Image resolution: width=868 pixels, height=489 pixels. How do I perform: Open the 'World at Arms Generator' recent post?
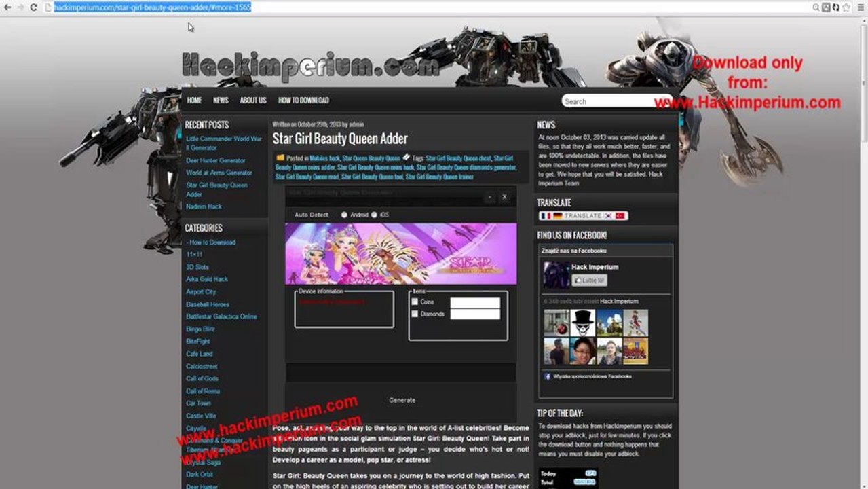[x=219, y=173]
